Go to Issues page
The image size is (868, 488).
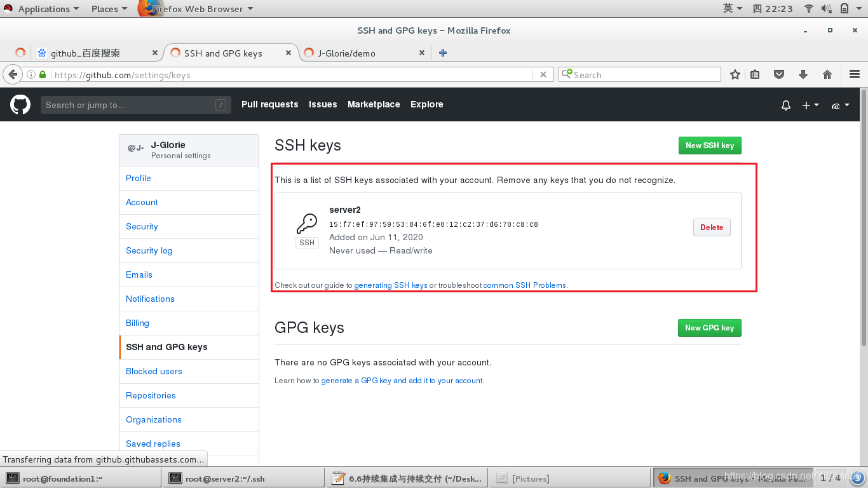[x=323, y=104]
